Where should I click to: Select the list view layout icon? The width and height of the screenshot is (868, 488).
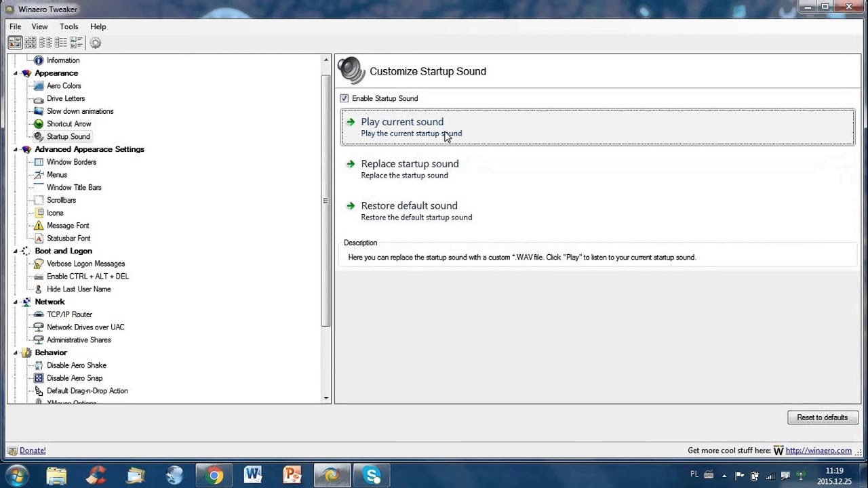coord(61,43)
